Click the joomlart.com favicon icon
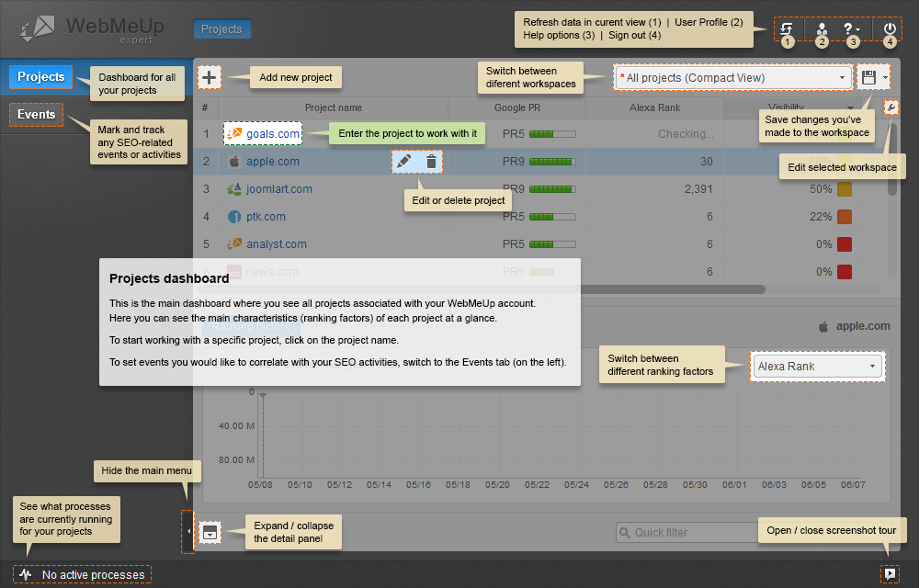 (233, 189)
